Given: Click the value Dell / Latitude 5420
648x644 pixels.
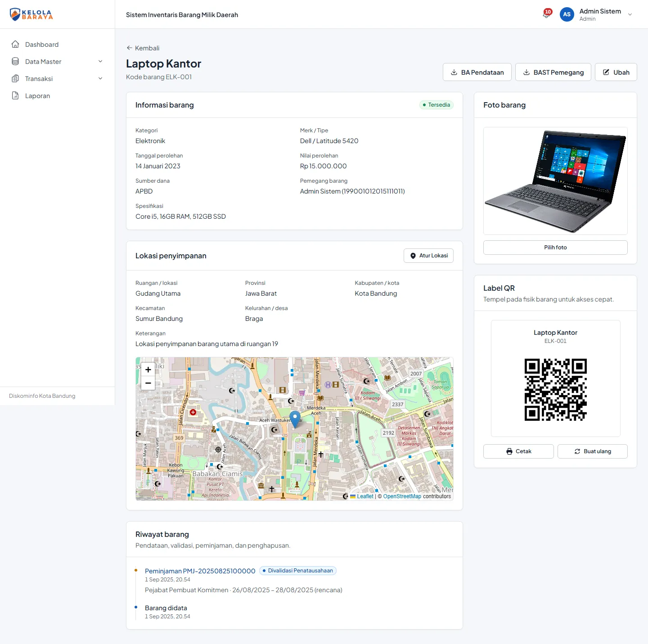Looking at the screenshot, I should coord(329,141).
